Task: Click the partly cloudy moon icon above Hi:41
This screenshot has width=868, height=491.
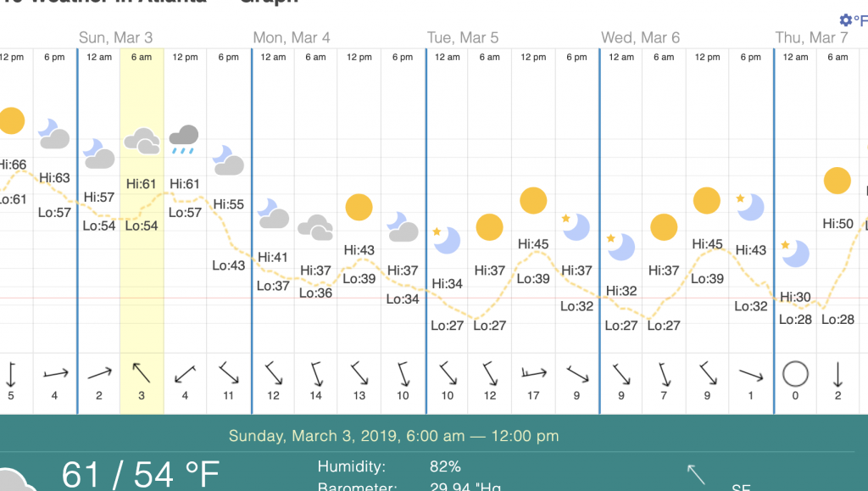Action: click(x=273, y=214)
